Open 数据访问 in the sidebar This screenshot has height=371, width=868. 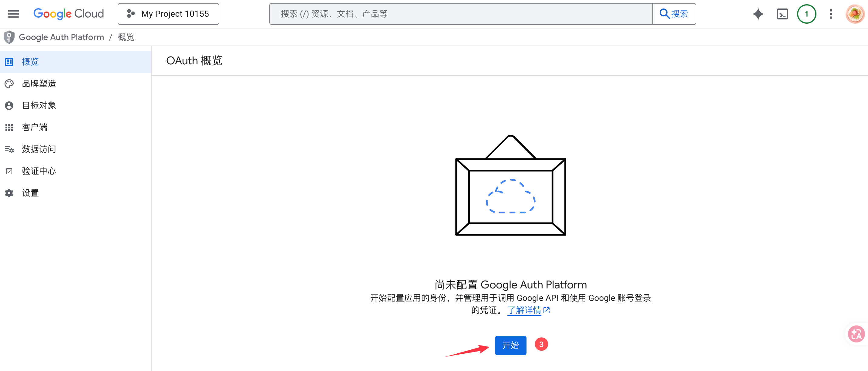(x=76, y=149)
